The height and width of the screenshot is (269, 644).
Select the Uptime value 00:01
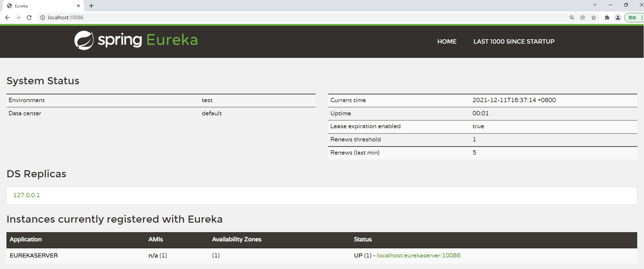pos(480,113)
